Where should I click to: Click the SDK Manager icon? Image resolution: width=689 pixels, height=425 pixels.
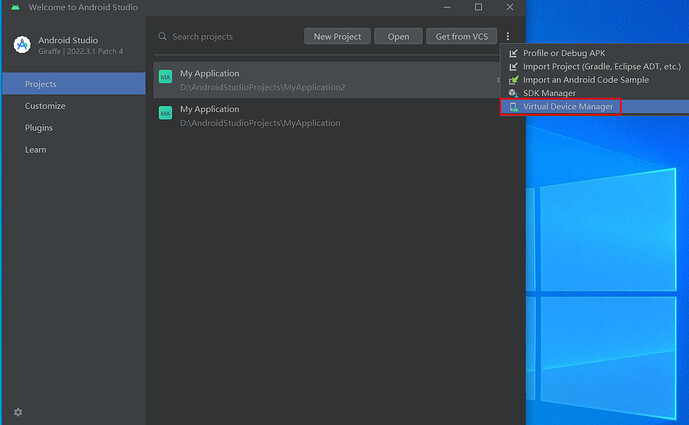pyautogui.click(x=513, y=93)
